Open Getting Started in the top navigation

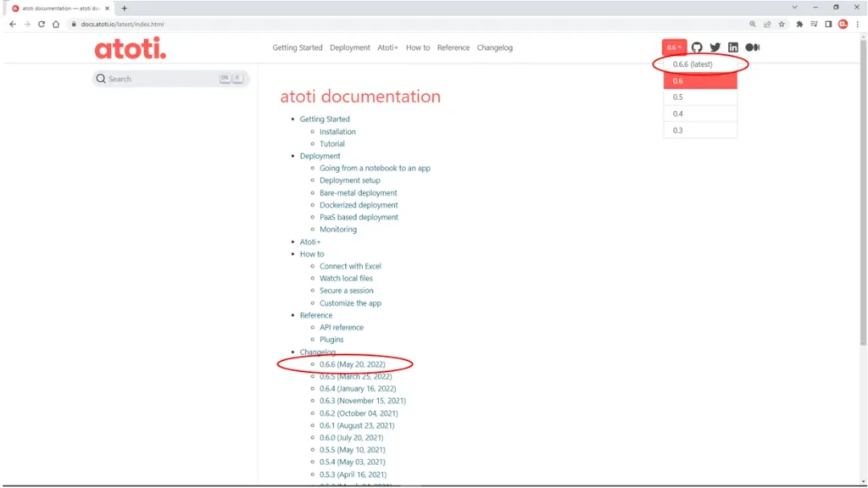(x=298, y=47)
